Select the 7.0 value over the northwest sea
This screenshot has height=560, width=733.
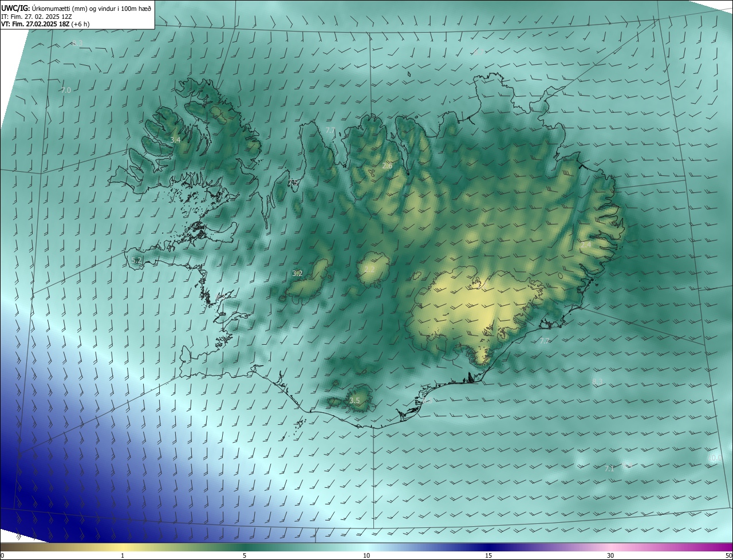click(x=66, y=90)
